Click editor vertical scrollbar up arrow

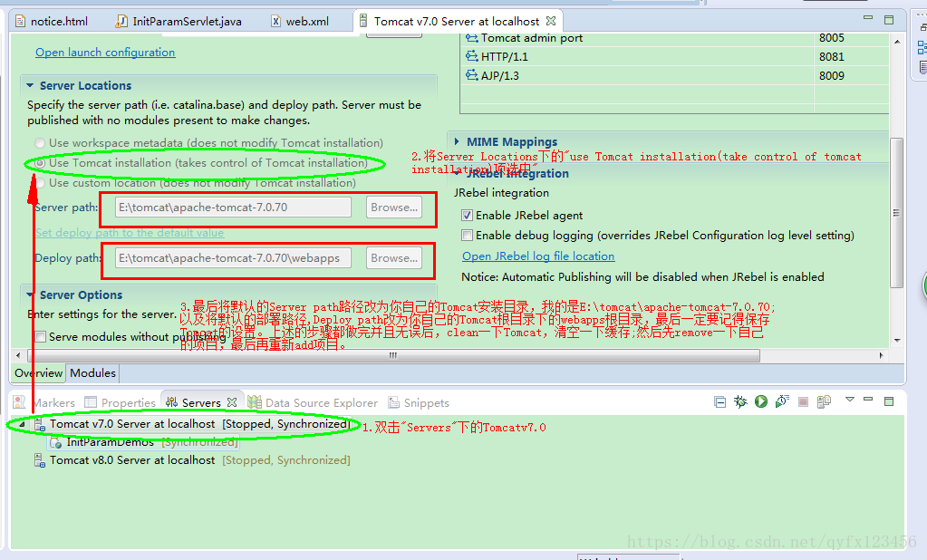[x=897, y=42]
